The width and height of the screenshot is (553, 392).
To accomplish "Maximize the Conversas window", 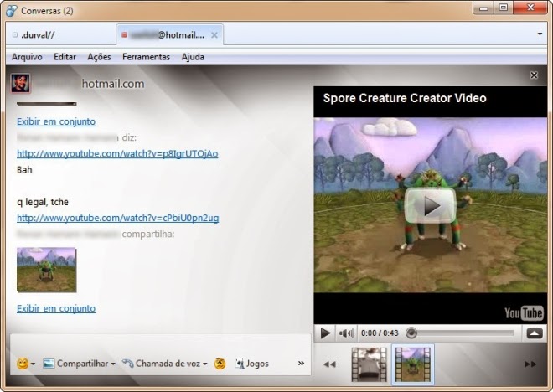I will 504,8.
